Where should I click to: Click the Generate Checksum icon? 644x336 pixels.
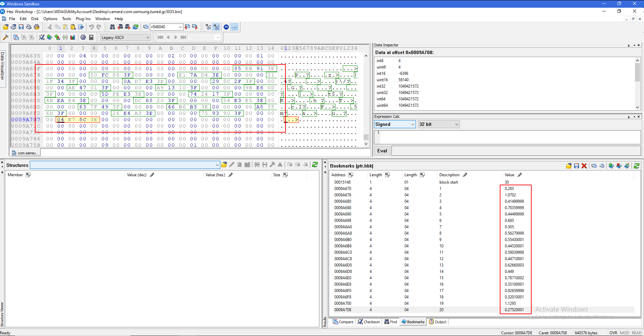(42, 37)
